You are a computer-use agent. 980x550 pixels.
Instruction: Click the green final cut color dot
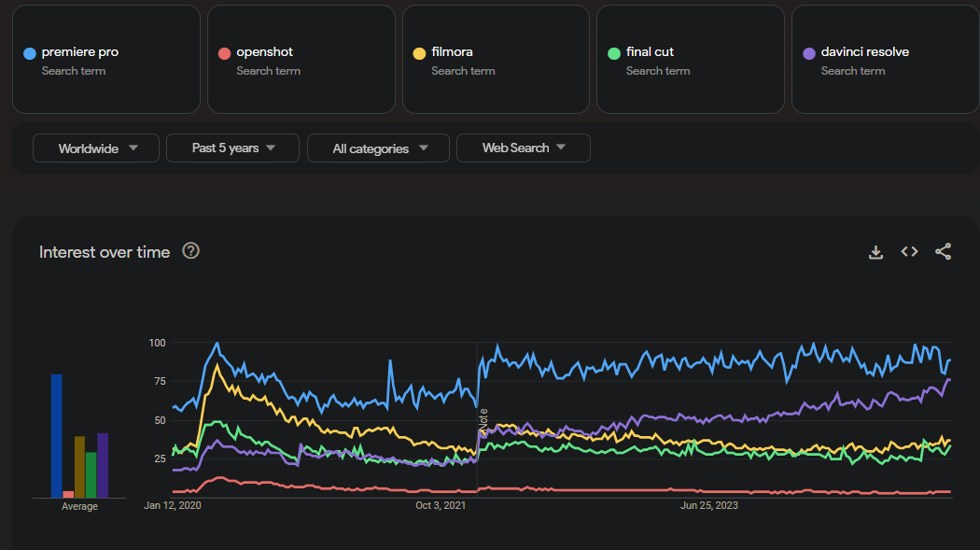613,53
